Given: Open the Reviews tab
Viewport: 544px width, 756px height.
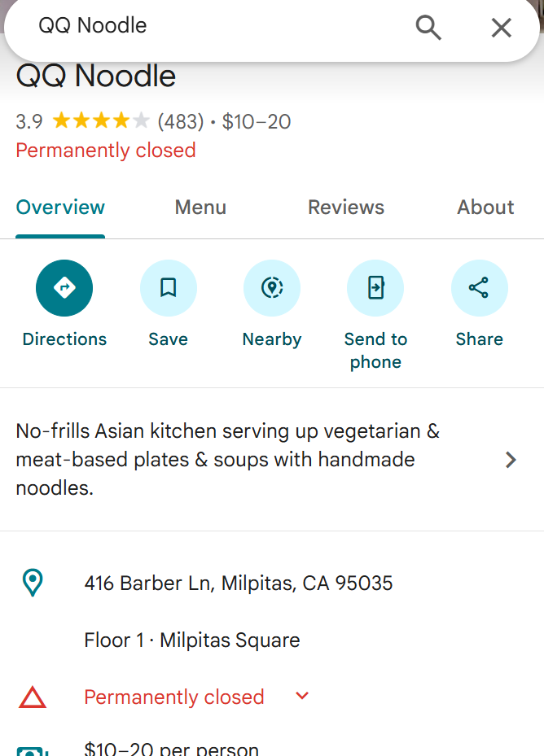Looking at the screenshot, I should (x=346, y=208).
